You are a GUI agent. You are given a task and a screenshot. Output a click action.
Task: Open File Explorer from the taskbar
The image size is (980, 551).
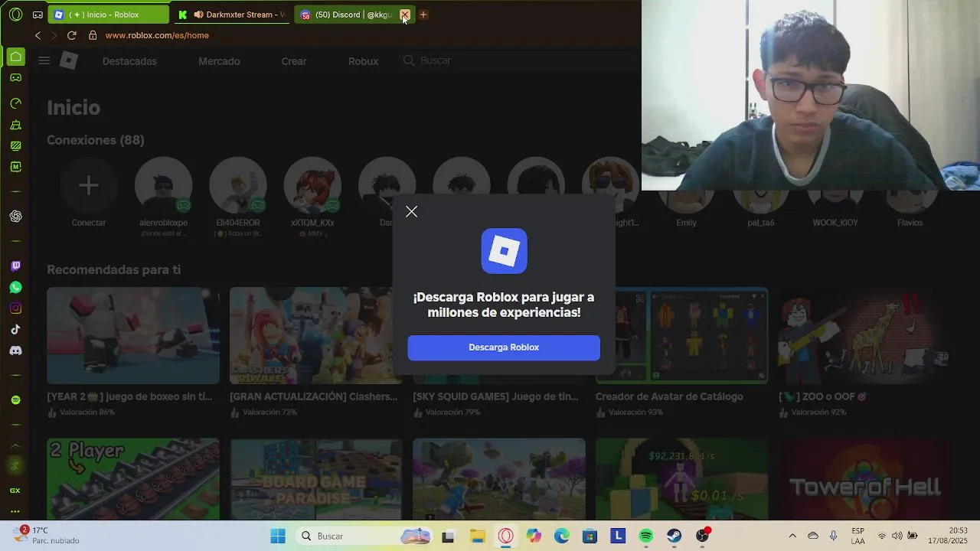point(477,536)
